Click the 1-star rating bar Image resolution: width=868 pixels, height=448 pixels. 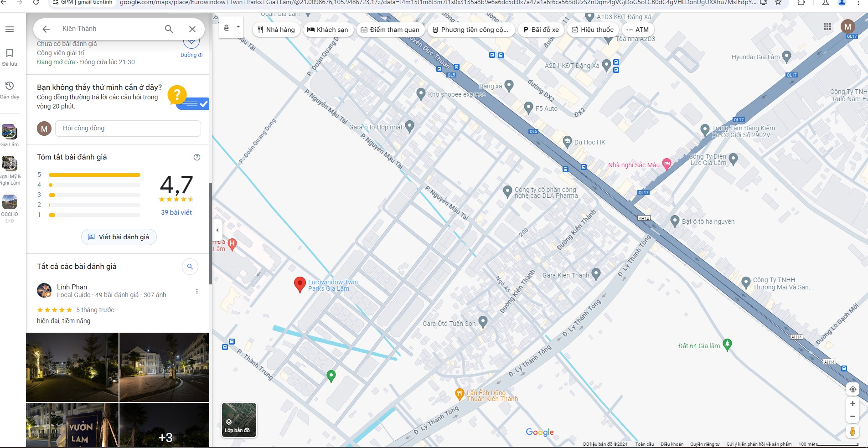[94, 215]
